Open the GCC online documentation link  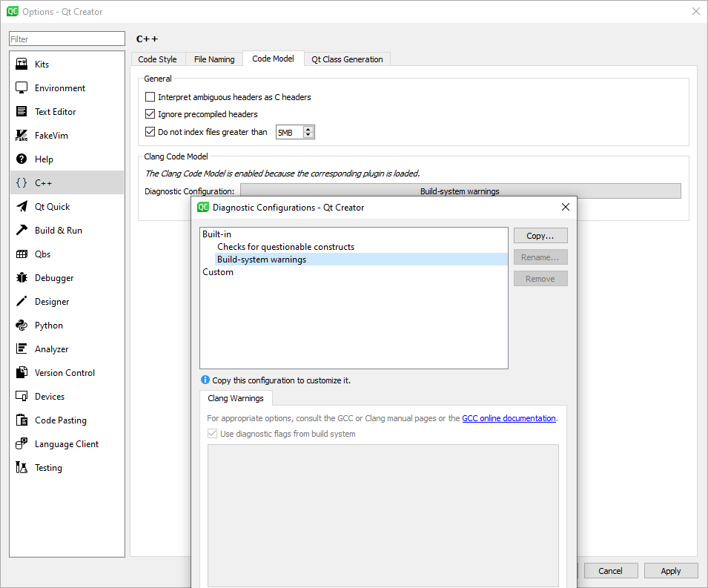(x=509, y=418)
